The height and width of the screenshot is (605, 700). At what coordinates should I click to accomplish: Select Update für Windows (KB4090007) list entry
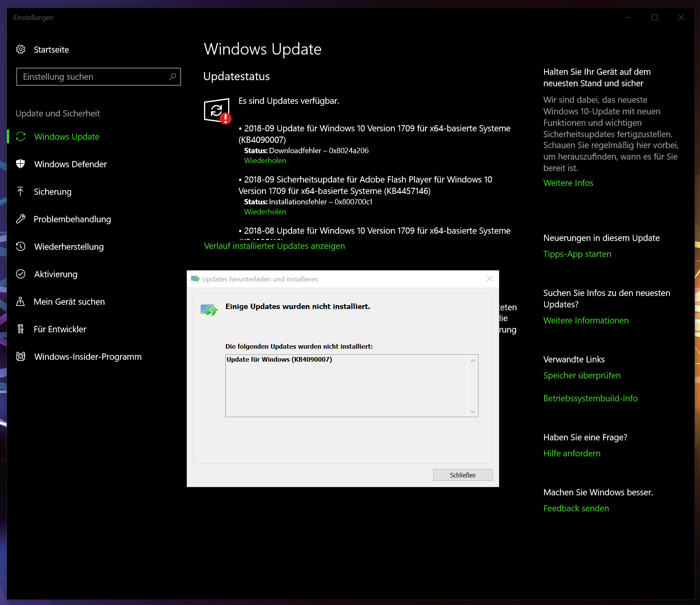pos(279,359)
